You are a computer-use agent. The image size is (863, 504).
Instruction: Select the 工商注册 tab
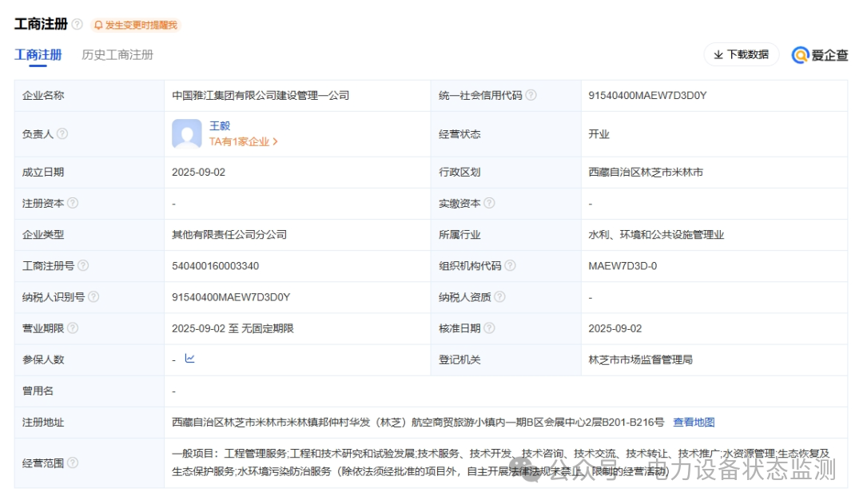pos(38,55)
